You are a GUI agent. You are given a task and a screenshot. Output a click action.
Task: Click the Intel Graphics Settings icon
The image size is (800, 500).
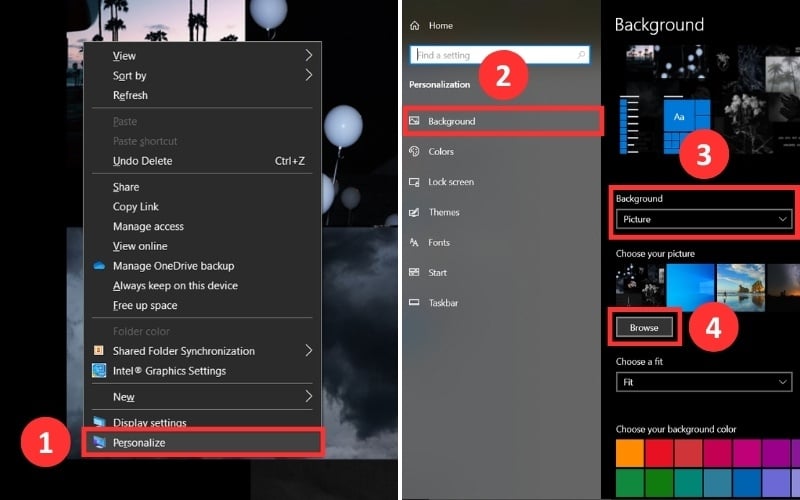click(x=99, y=370)
